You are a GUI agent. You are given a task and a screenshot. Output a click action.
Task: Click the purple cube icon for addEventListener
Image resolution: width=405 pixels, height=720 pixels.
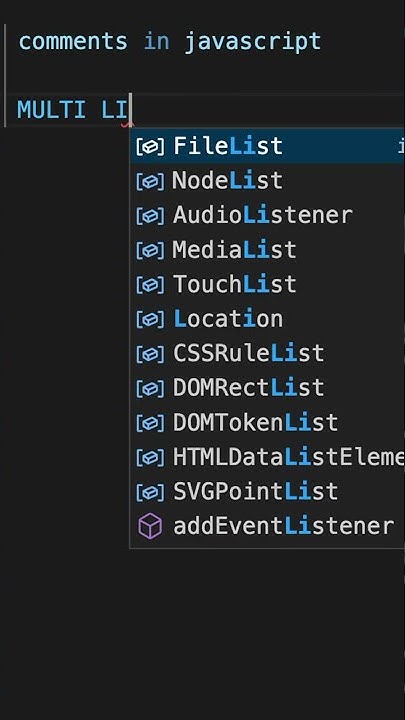[x=150, y=526]
